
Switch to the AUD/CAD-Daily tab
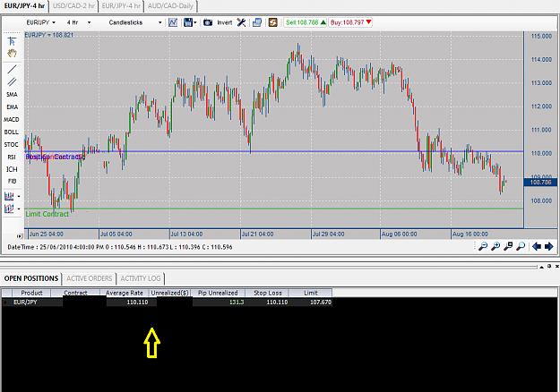point(170,6)
